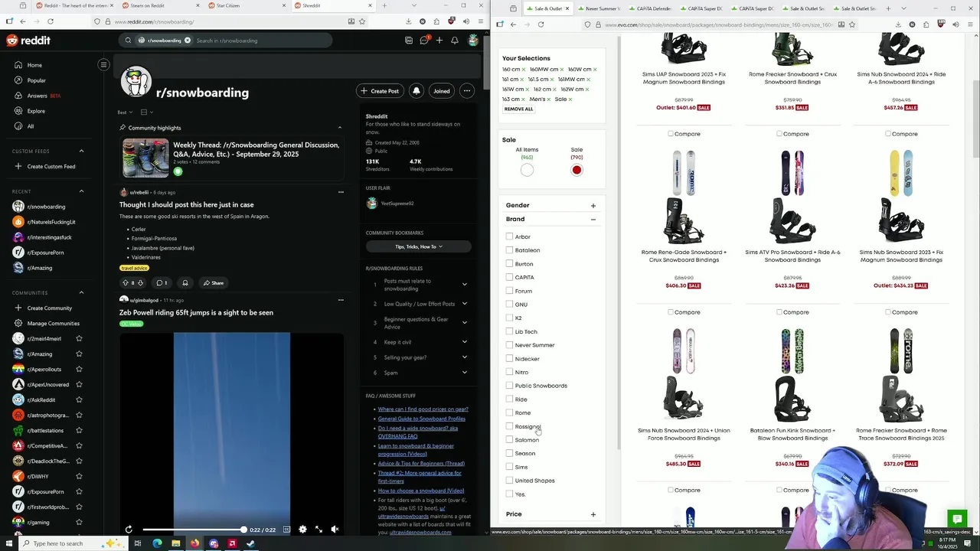
Task: Expand the Price filter section
Action: click(593, 514)
